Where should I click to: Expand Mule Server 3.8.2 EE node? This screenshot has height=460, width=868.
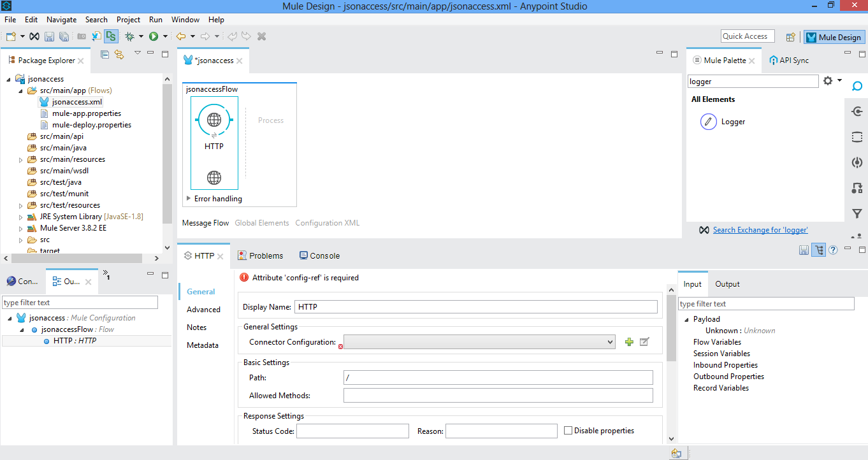(x=20, y=228)
